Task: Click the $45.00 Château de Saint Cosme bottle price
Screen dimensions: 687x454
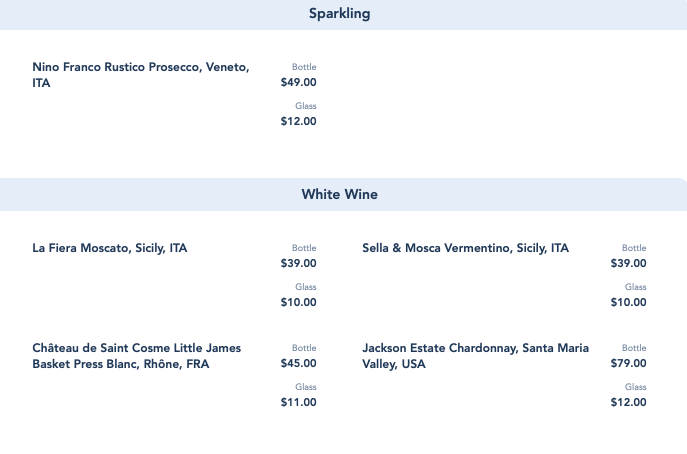Action: [298, 364]
